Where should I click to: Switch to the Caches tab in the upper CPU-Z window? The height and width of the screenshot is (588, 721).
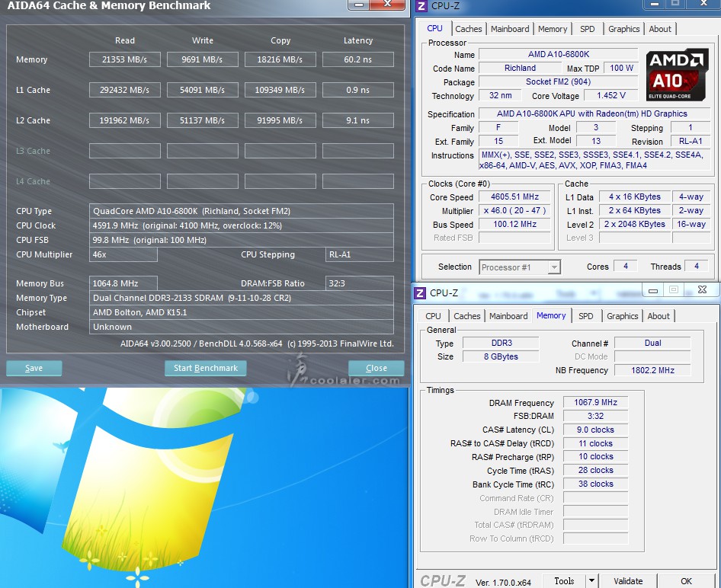click(469, 29)
